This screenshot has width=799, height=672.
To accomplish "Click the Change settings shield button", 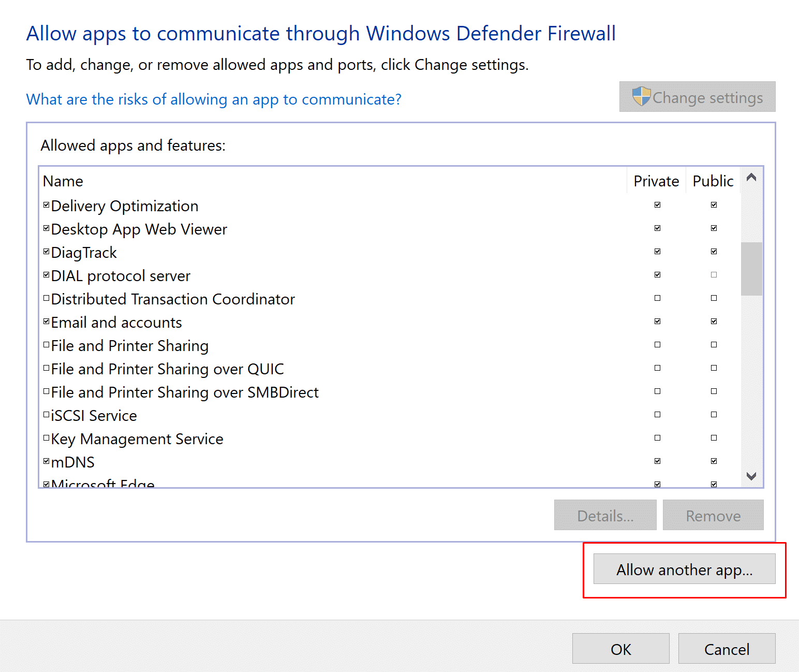I will coord(697,97).
